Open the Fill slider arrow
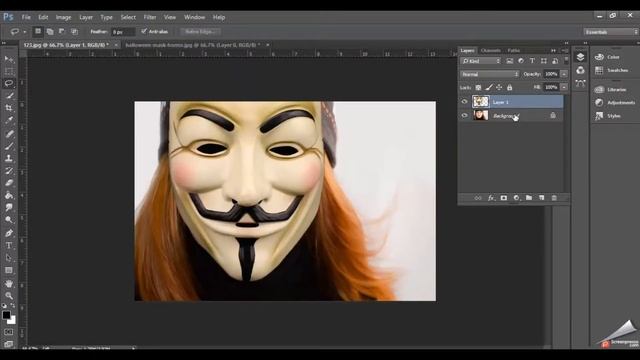Image resolution: width=640 pixels, height=360 pixels. [x=564, y=87]
